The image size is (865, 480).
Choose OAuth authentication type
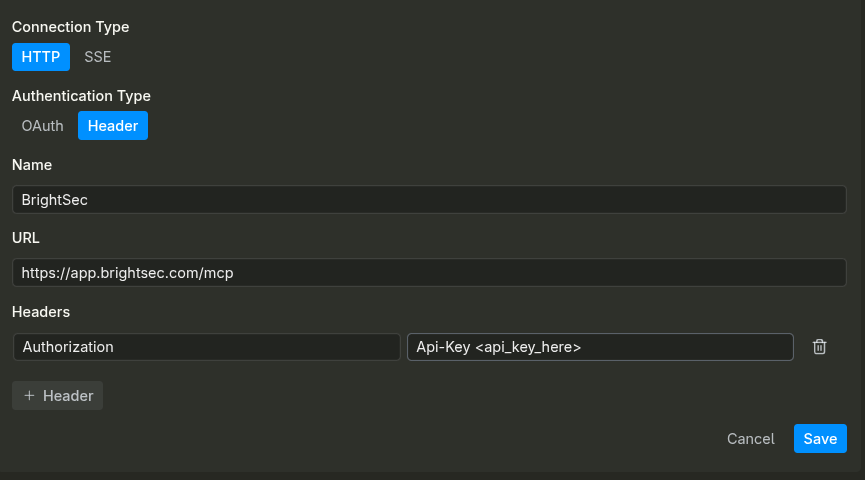click(x=42, y=126)
